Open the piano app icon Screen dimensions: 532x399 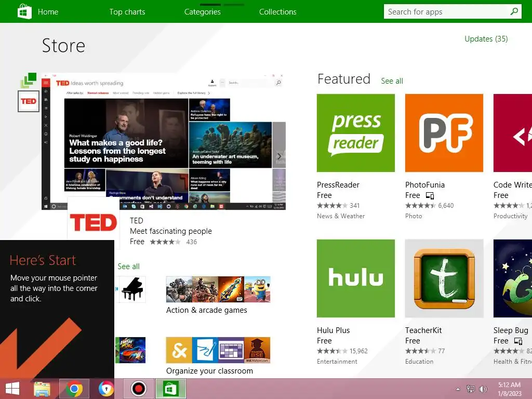(x=132, y=289)
